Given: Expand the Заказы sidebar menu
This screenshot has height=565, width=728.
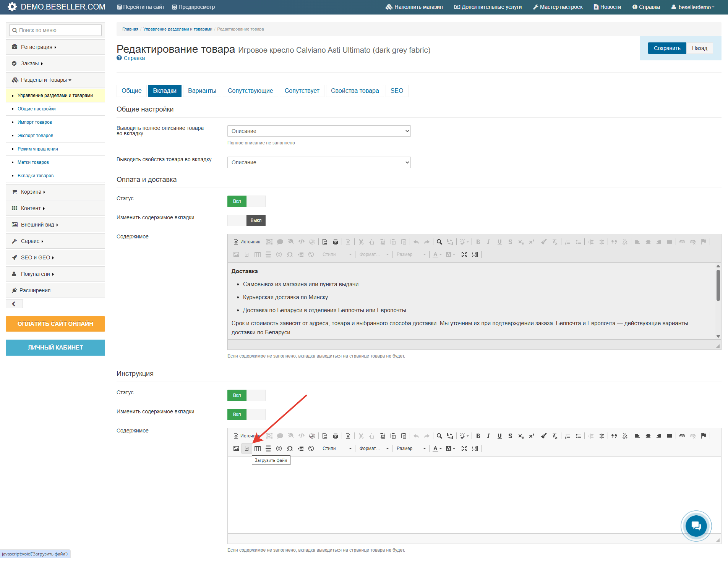Looking at the screenshot, I should (55, 63).
